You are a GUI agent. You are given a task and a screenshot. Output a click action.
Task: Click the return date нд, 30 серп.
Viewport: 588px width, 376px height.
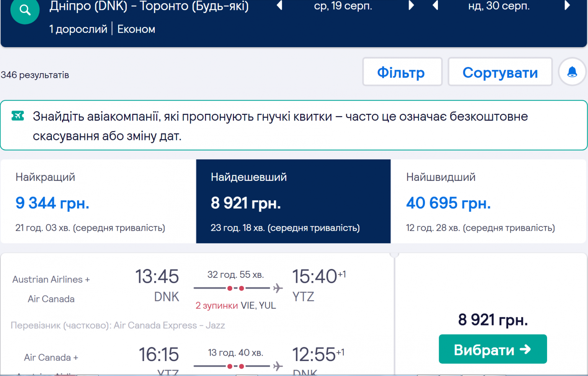[499, 6]
